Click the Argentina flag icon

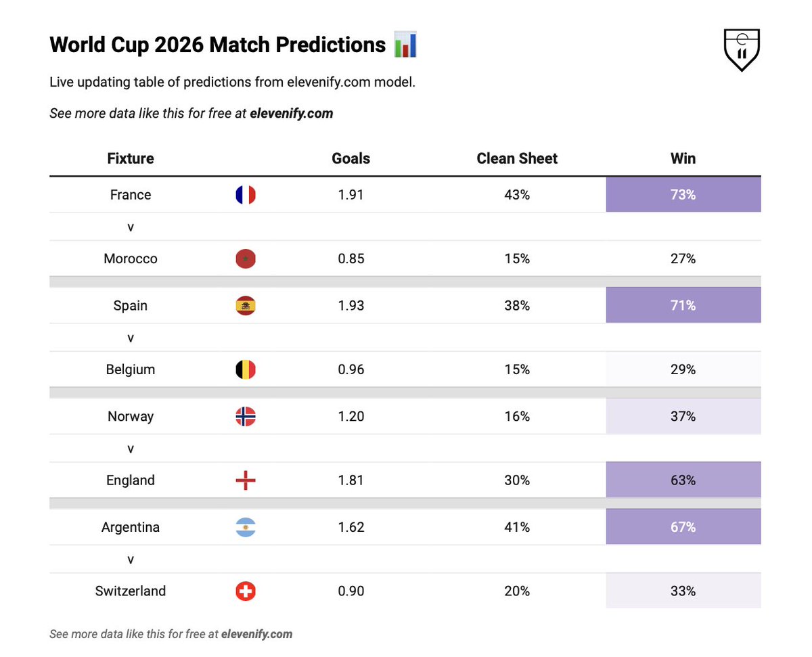246,527
